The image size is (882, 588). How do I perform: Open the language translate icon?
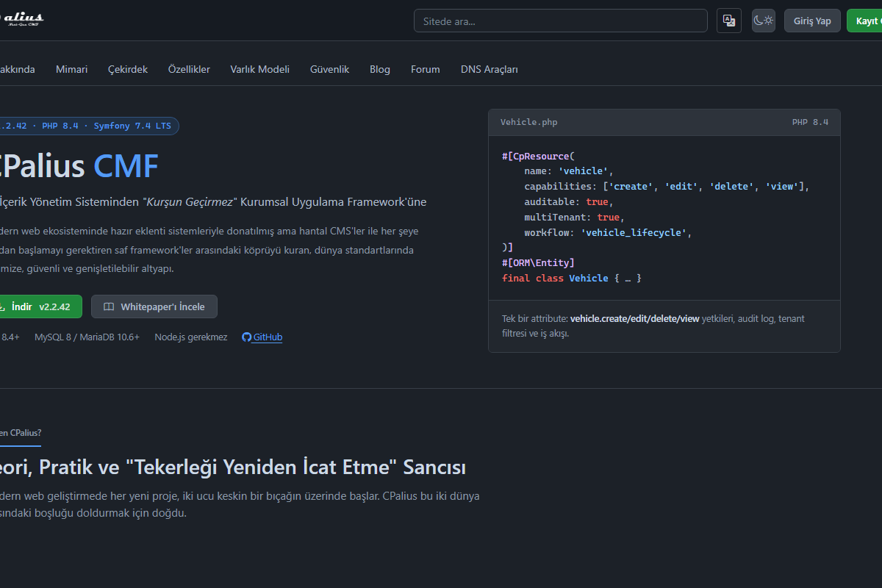[728, 21]
